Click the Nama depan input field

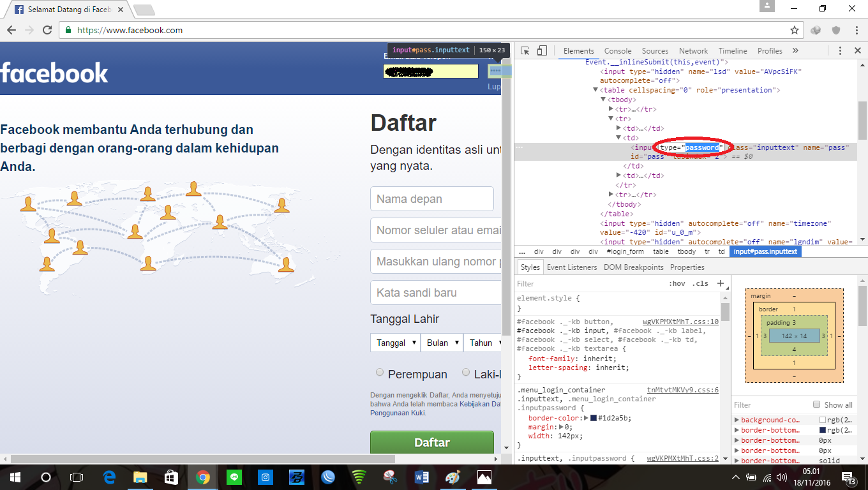tap(432, 198)
